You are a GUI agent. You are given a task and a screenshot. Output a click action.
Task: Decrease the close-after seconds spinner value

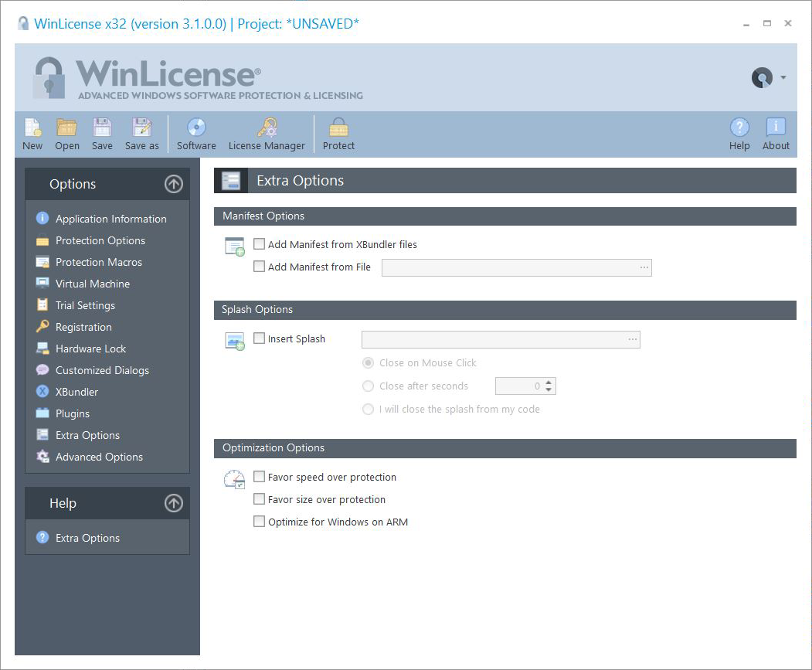(549, 389)
